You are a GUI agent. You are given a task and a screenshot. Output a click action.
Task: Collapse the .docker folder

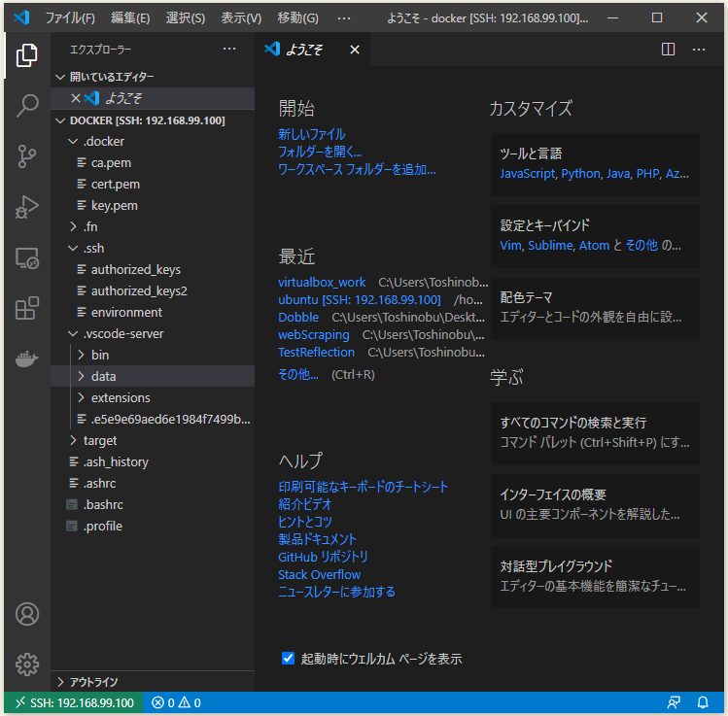(73, 141)
